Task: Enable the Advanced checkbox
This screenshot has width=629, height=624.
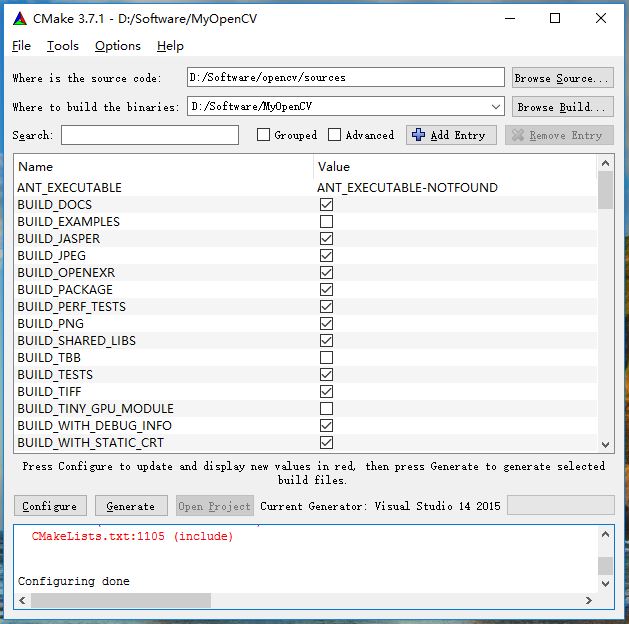Action: point(334,135)
